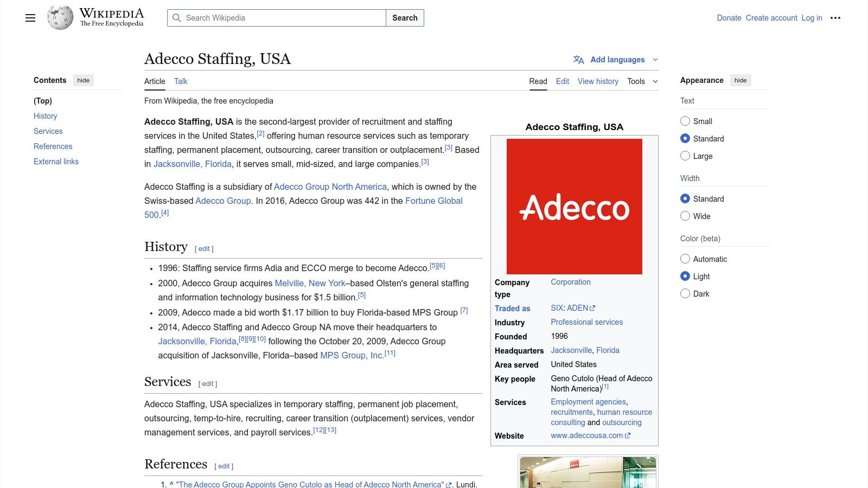868x488 pixels.
Task: Open the View history tab
Action: pyautogui.click(x=598, y=81)
